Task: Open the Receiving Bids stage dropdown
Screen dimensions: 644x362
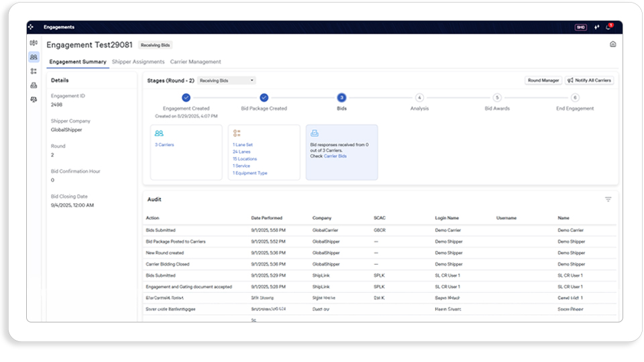Action: [226, 80]
